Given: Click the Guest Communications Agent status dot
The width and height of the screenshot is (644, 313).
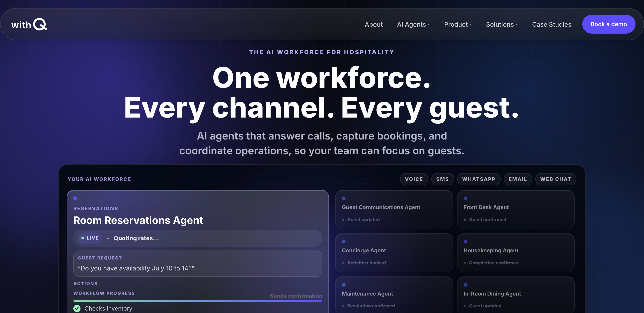Looking at the screenshot, I should 344,198.
